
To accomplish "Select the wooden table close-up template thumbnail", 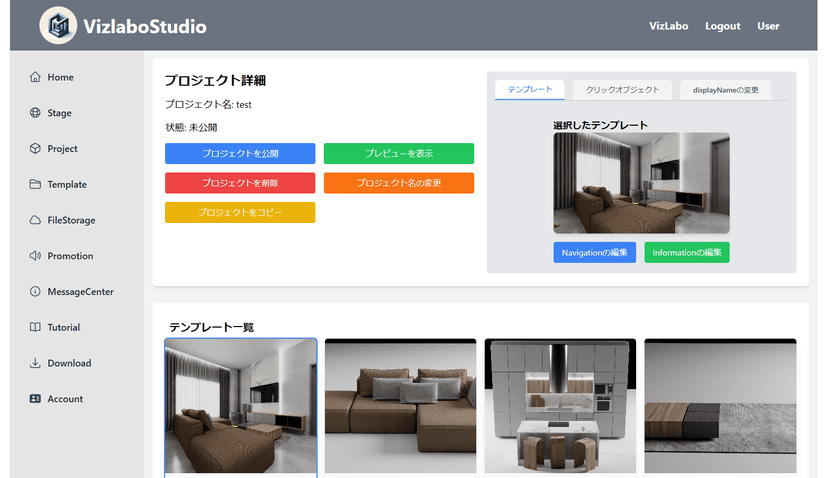I will point(720,406).
